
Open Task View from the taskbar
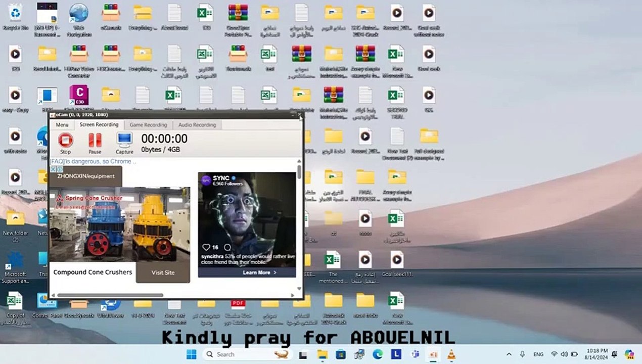tap(303, 354)
